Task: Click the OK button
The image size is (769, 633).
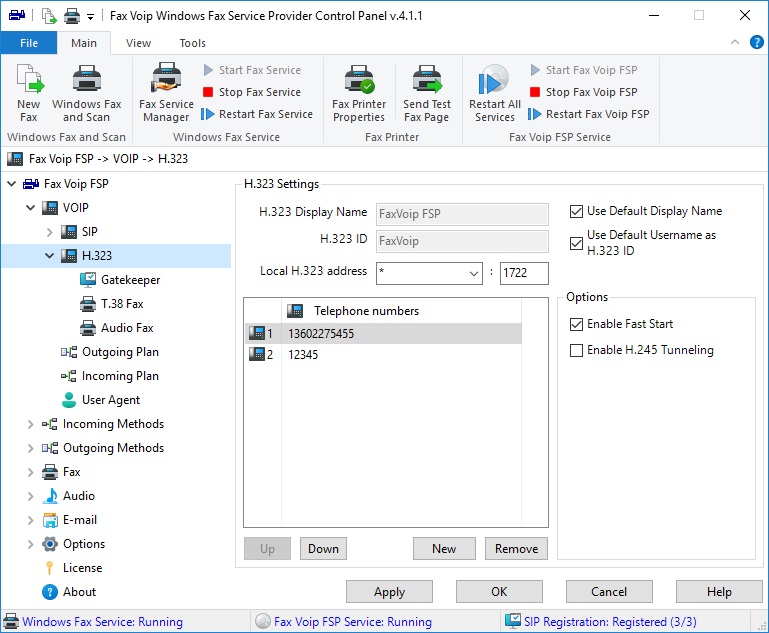Action: pos(499,592)
